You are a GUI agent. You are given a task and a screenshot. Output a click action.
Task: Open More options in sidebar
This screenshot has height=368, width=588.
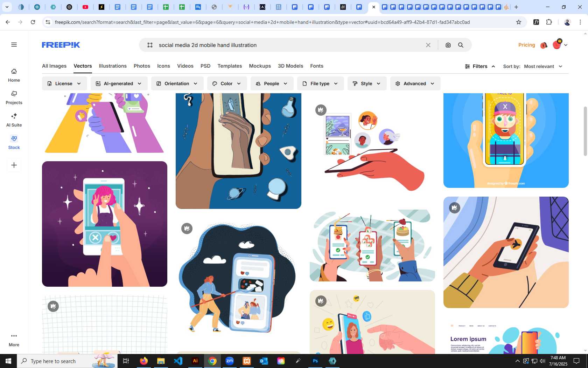coord(14,340)
